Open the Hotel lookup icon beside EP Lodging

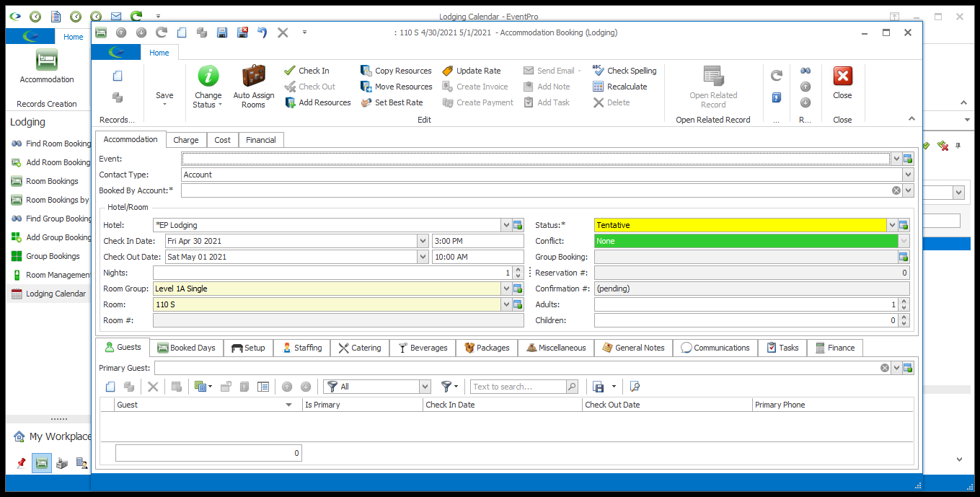pyautogui.click(x=518, y=225)
